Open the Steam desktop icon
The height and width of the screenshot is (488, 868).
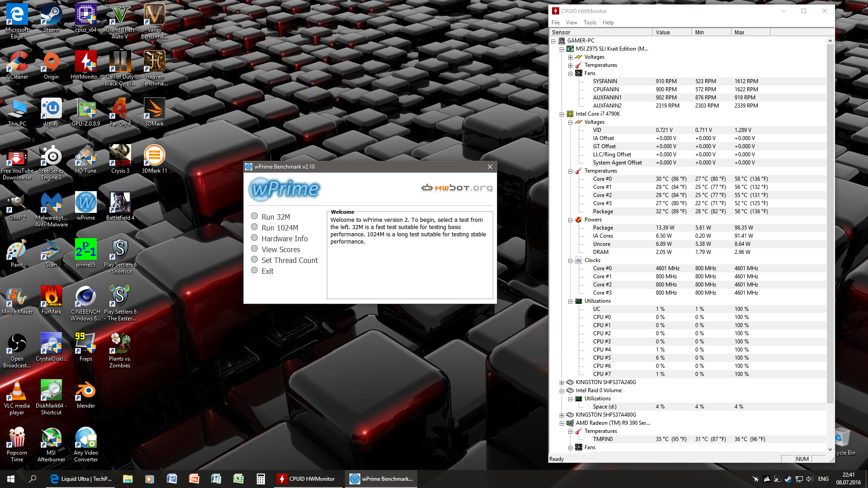click(x=51, y=18)
